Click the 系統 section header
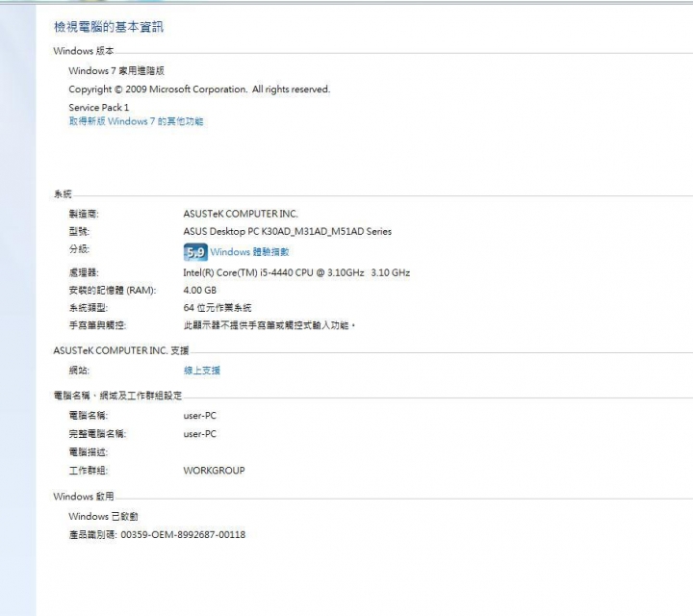693x616 pixels. point(63,193)
